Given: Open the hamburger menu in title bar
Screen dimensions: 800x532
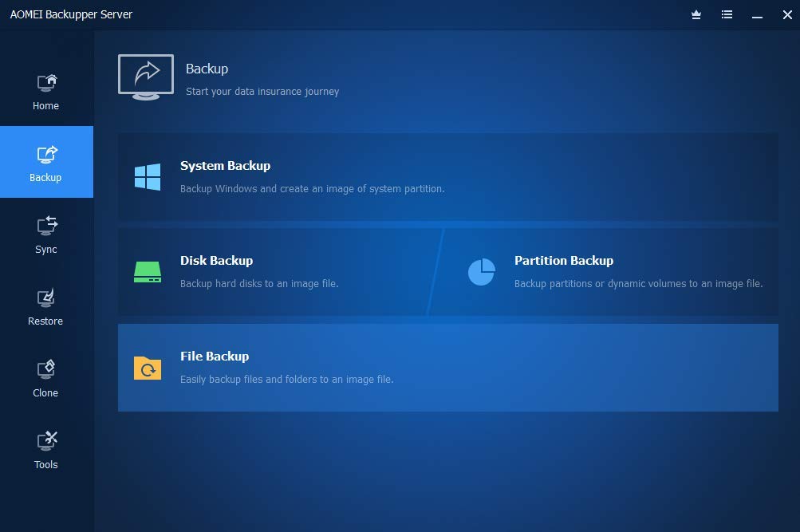Looking at the screenshot, I should pos(727,15).
